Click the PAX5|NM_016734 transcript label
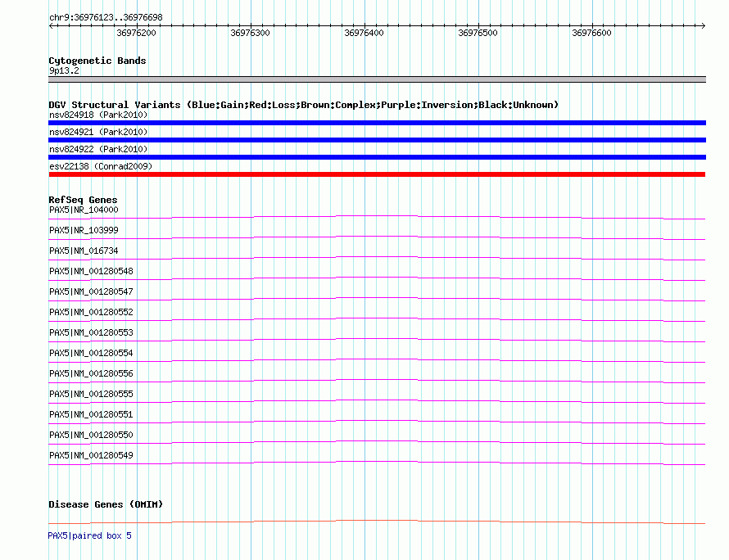This screenshot has width=729, height=560. [84, 251]
